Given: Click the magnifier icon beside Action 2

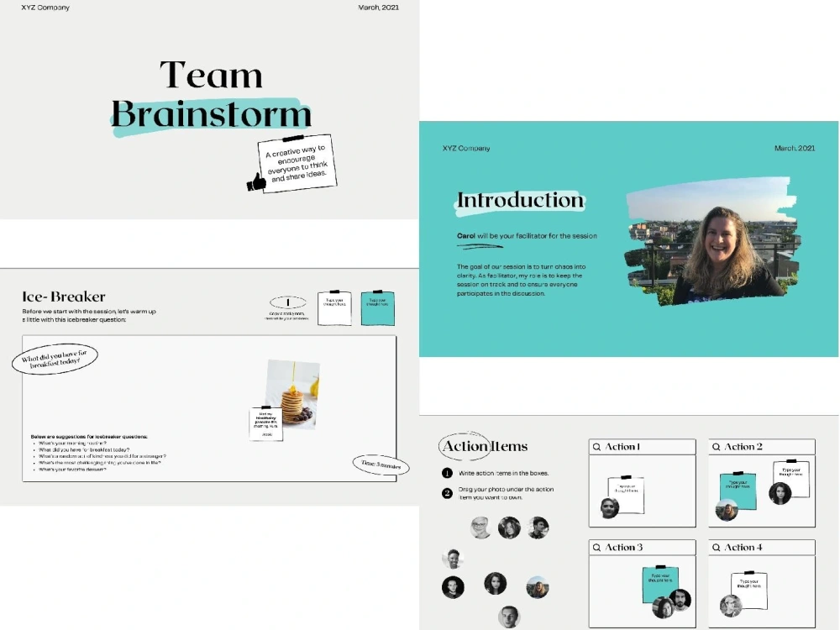Looking at the screenshot, I should tap(717, 447).
